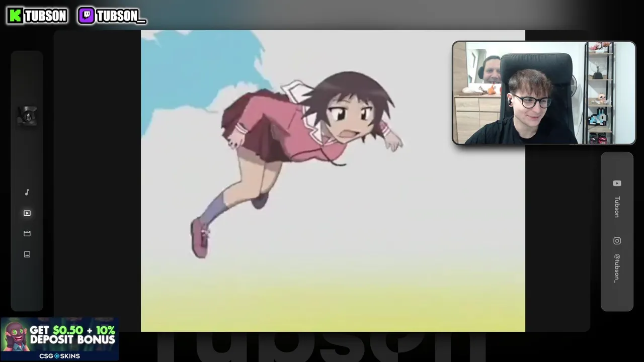Click the CSG Skins deposit bonus banner
Image resolution: width=644 pixels, height=362 pixels.
tap(59, 339)
